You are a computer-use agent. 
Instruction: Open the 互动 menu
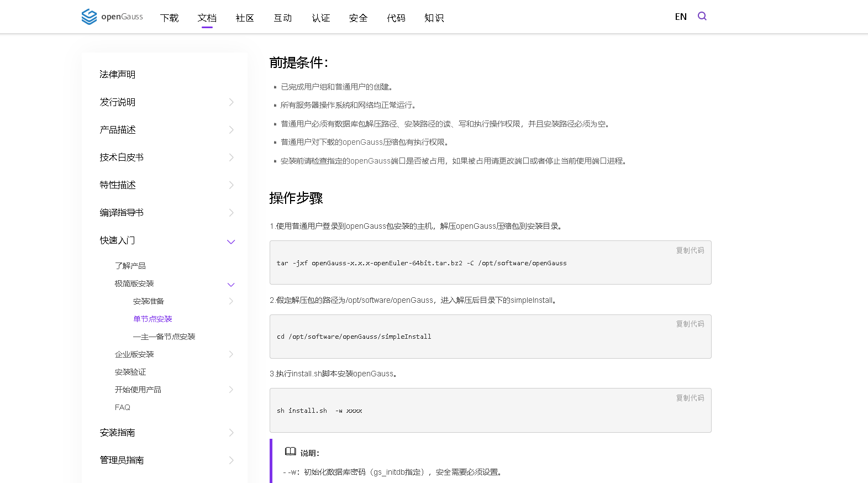tap(283, 18)
